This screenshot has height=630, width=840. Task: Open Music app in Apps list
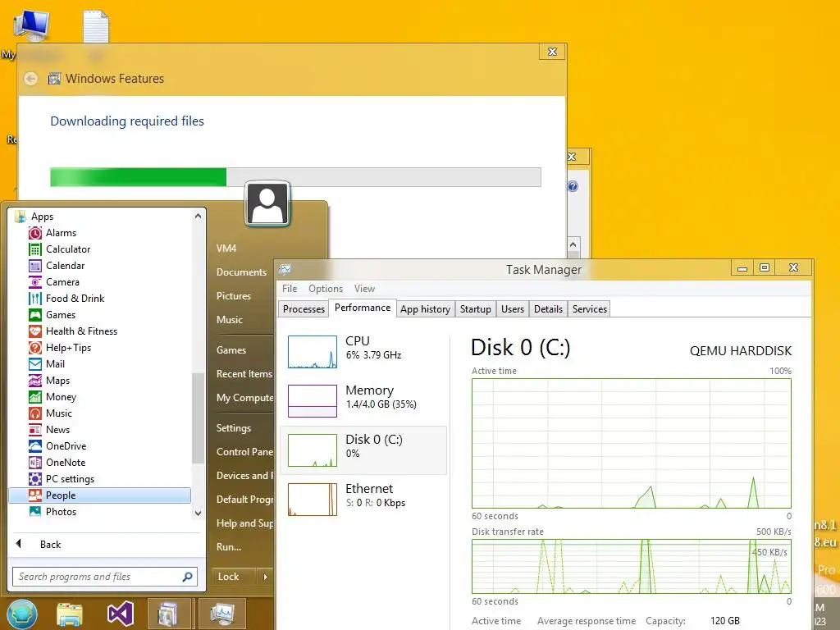point(34,413)
